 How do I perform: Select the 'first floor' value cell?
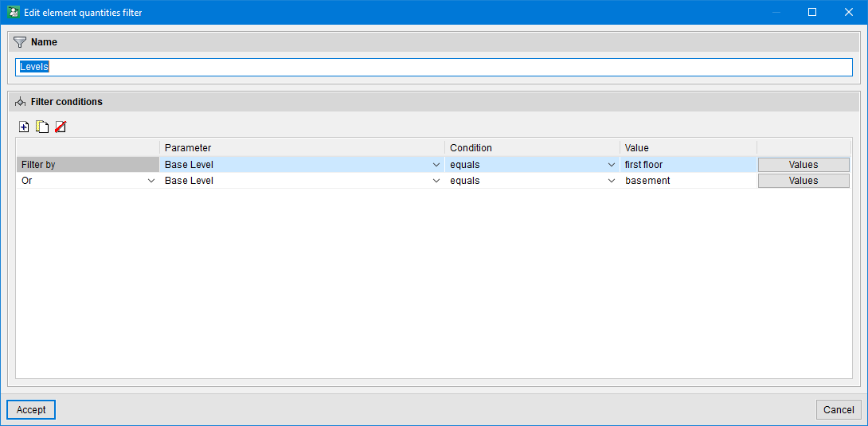pyautogui.click(x=688, y=165)
